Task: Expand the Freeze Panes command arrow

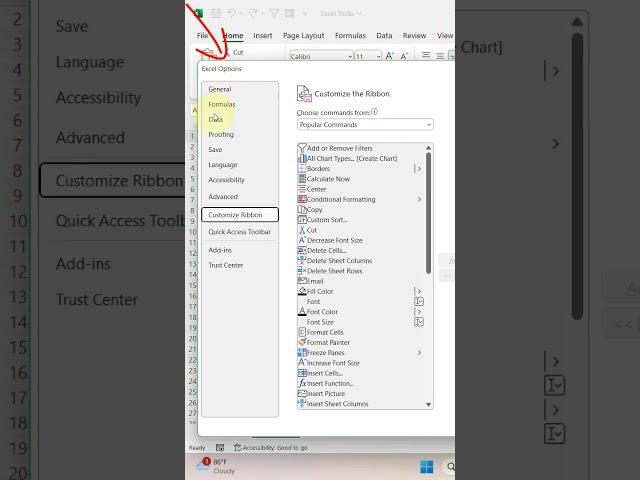Action: (x=419, y=353)
